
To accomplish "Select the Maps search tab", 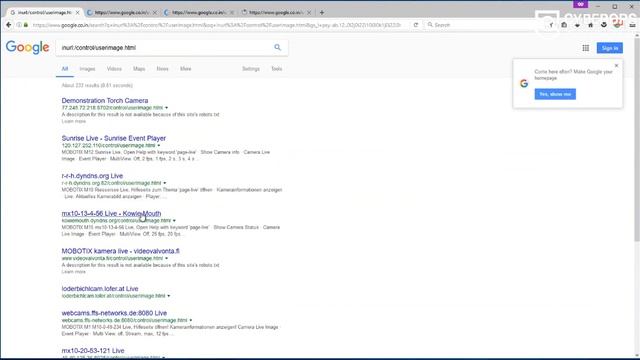I will [x=139, y=69].
